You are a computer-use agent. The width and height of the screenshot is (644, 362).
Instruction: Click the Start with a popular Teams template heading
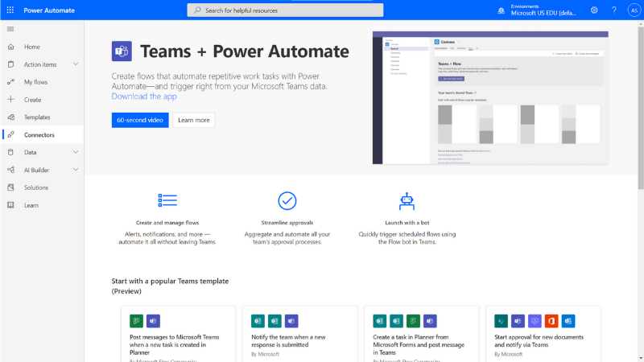coord(170,286)
